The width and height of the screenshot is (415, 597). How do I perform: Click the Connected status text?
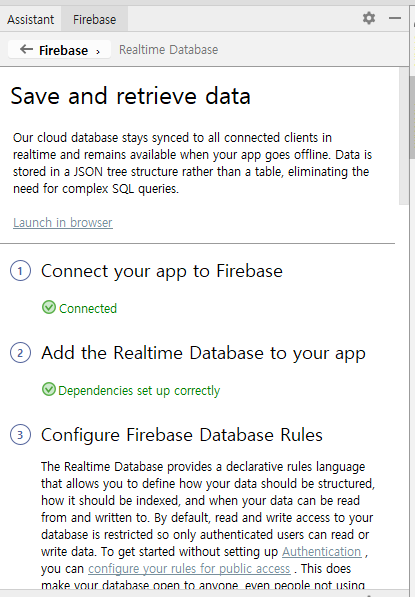88,308
